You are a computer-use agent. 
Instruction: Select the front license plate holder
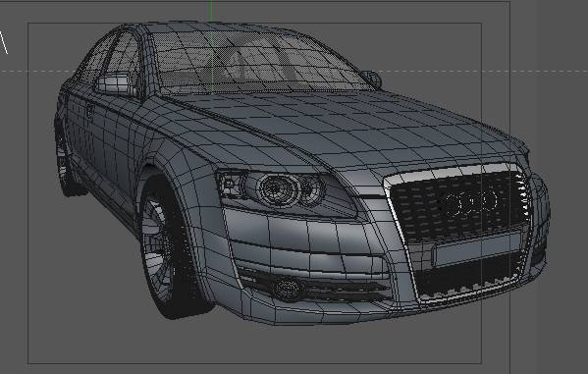(477, 248)
